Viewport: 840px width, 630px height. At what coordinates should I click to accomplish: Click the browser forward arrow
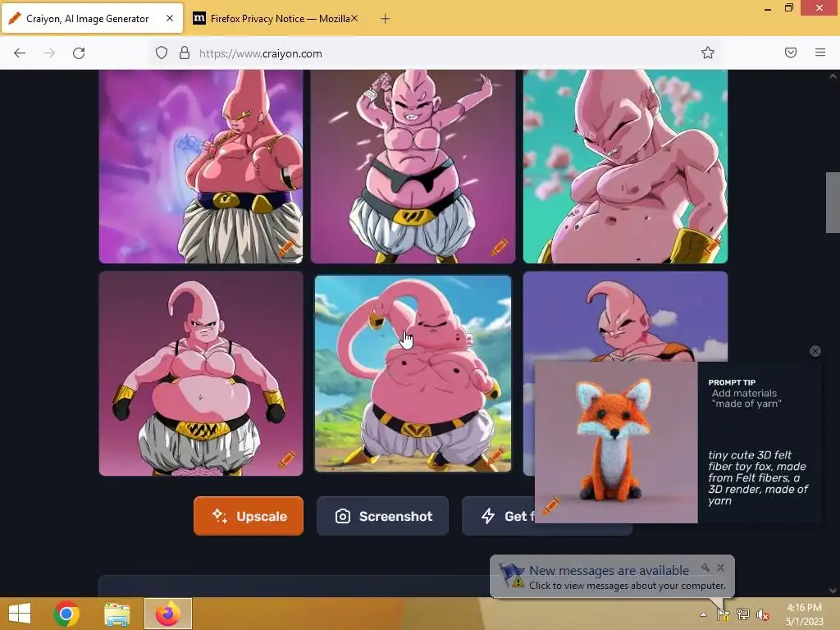coord(49,53)
